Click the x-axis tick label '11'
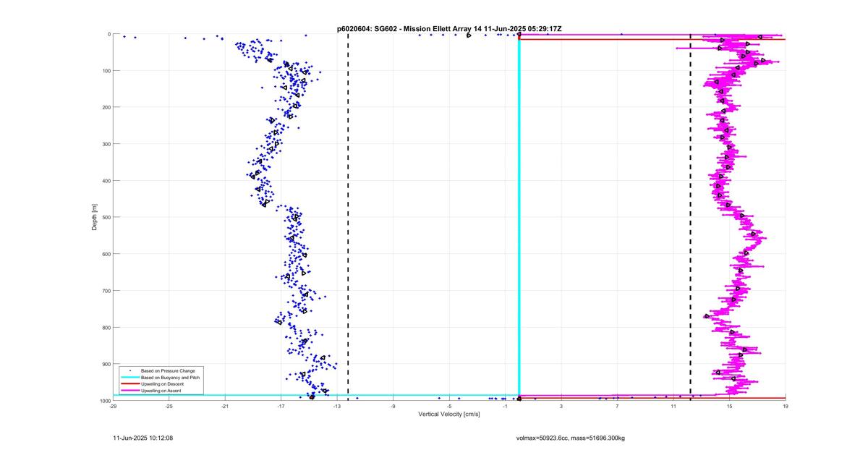The width and height of the screenshot is (868, 450). click(673, 406)
